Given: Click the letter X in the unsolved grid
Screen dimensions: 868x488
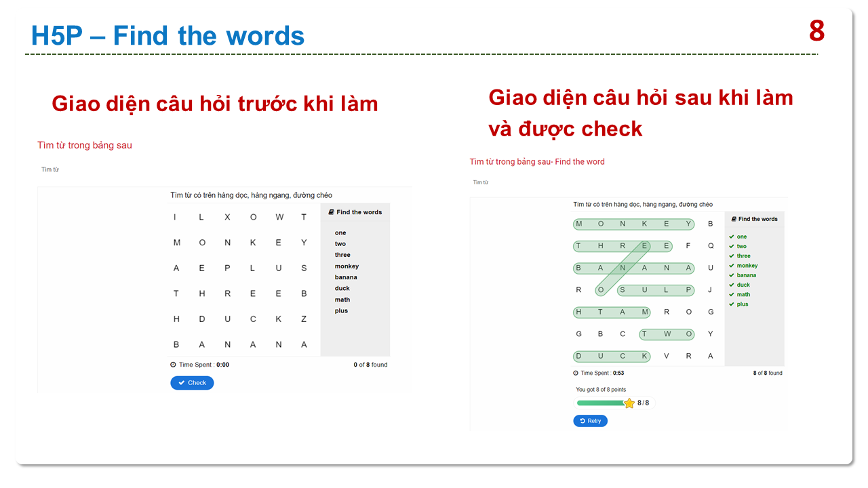Looking at the screenshot, I should point(227,217).
